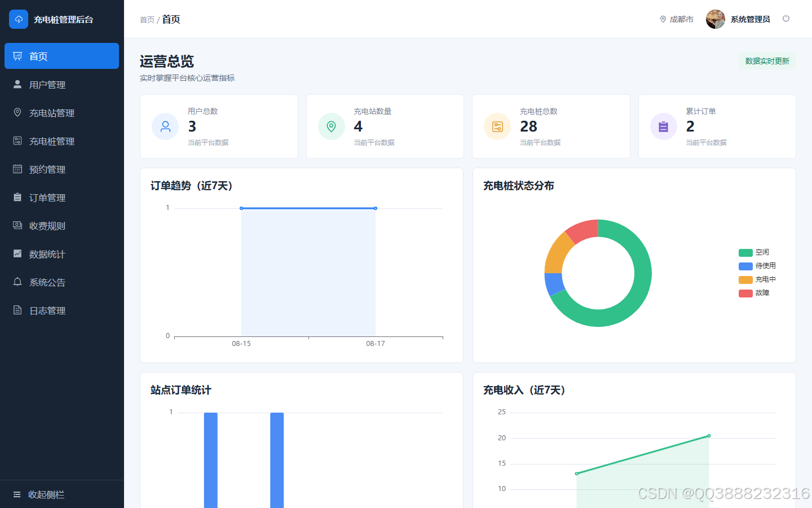Click the 用户管理 person icon
Screen dimensions: 812x508
(x=17, y=84)
